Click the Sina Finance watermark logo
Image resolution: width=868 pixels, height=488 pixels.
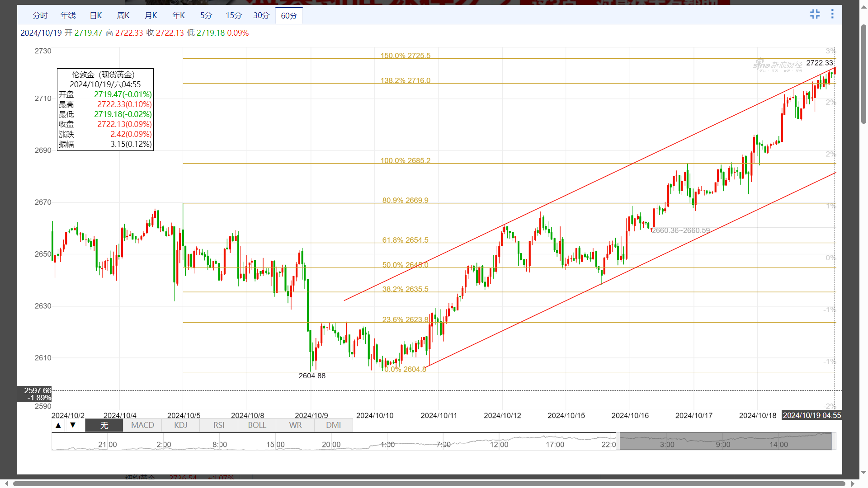(x=777, y=66)
